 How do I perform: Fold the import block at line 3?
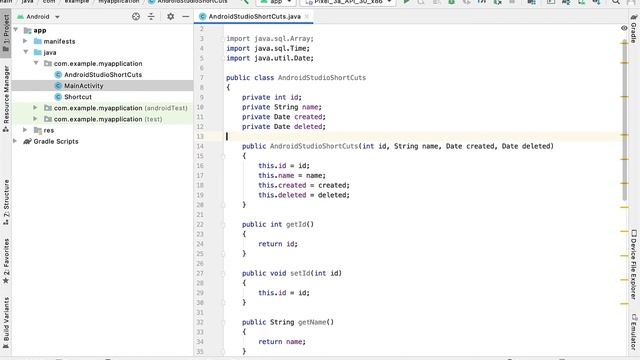224,39
